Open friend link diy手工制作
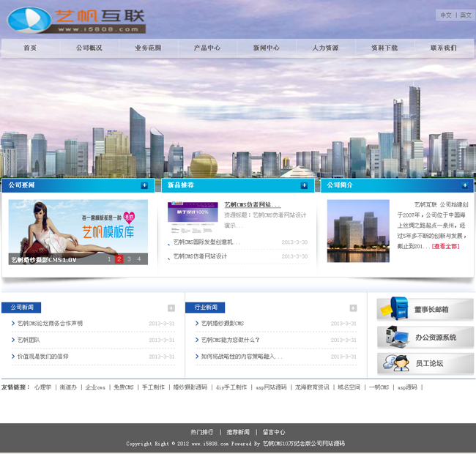The height and width of the screenshot is (454, 476). pos(231,387)
